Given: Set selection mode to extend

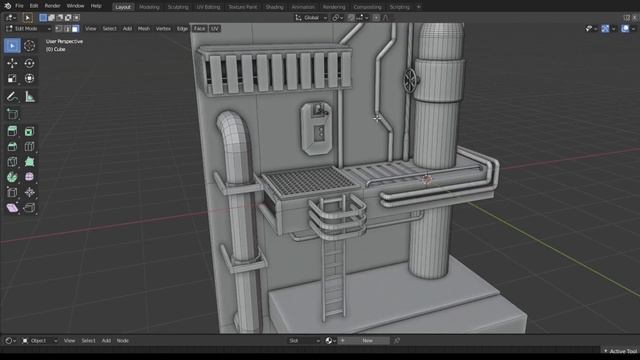Looking at the screenshot, I should coord(51,18).
